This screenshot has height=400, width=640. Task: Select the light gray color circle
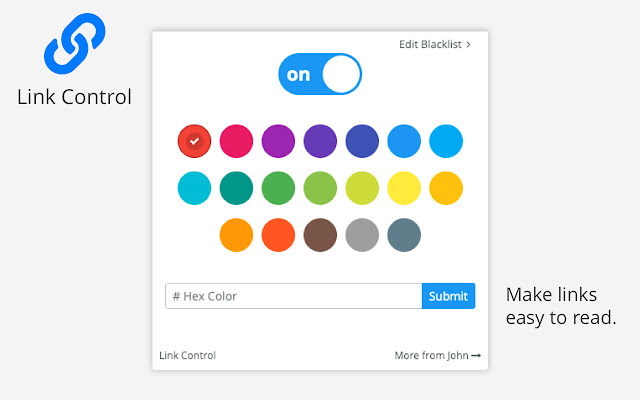362,235
